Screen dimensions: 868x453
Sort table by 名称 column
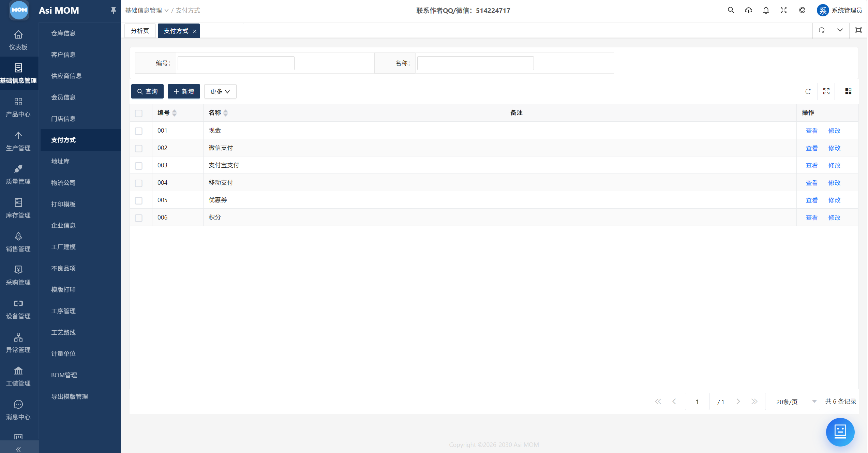point(226,113)
